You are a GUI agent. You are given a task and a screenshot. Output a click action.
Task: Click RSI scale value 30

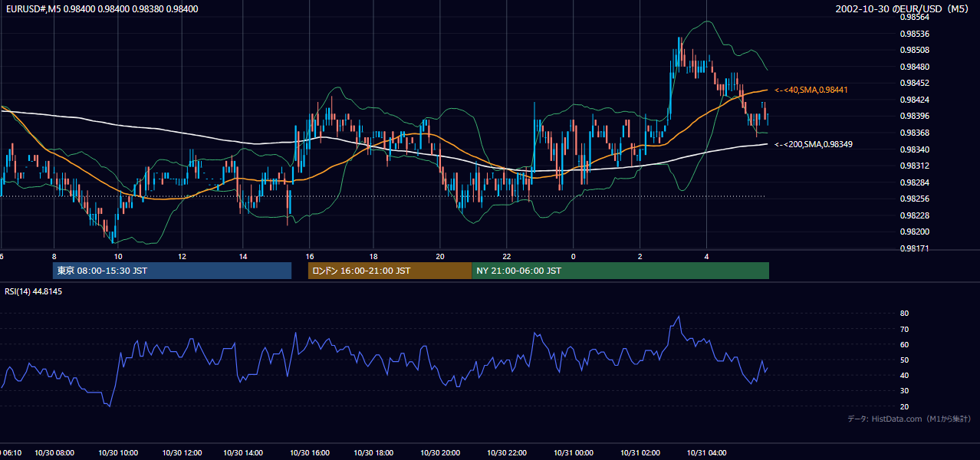[x=904, y=391]
